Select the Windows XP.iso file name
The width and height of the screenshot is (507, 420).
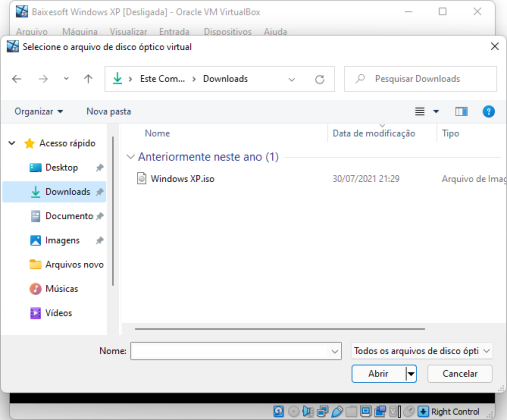(182, 179)
